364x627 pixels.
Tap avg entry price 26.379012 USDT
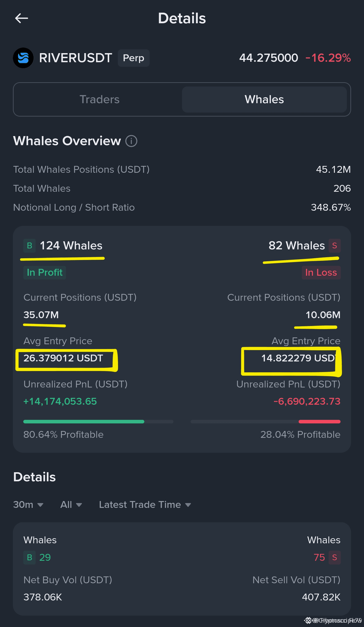coord(63,358)
